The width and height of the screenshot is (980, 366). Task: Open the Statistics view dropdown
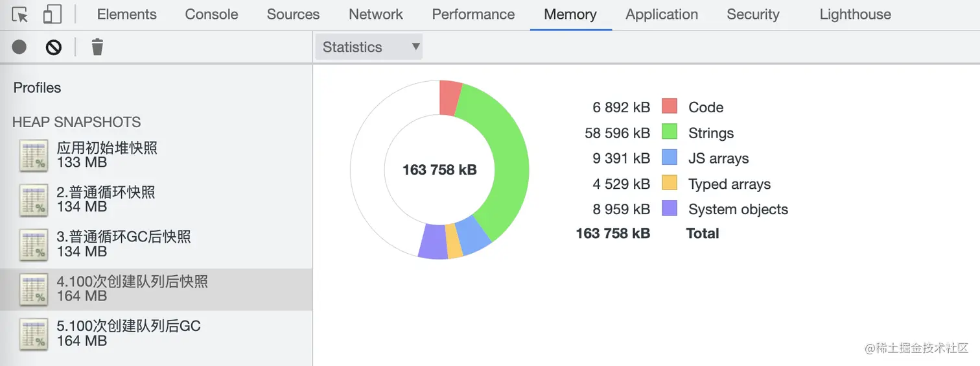pos(369,47)
